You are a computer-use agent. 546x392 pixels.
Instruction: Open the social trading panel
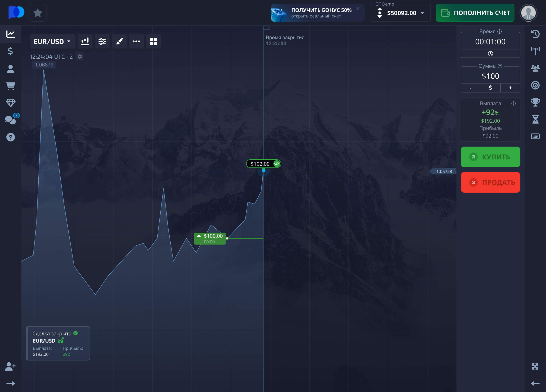coord(535,68)
